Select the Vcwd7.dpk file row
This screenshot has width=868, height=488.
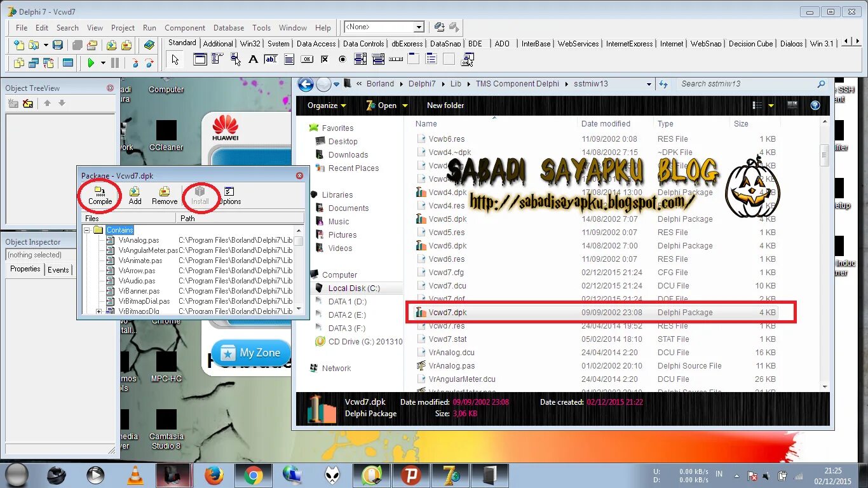click(597, 313)
